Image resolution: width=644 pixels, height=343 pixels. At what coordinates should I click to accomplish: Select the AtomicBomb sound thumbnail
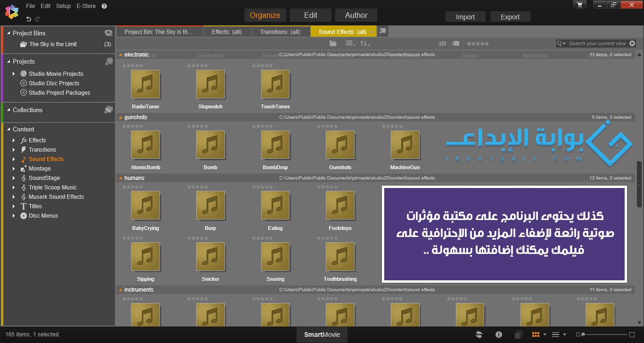[x=145, y=145]
